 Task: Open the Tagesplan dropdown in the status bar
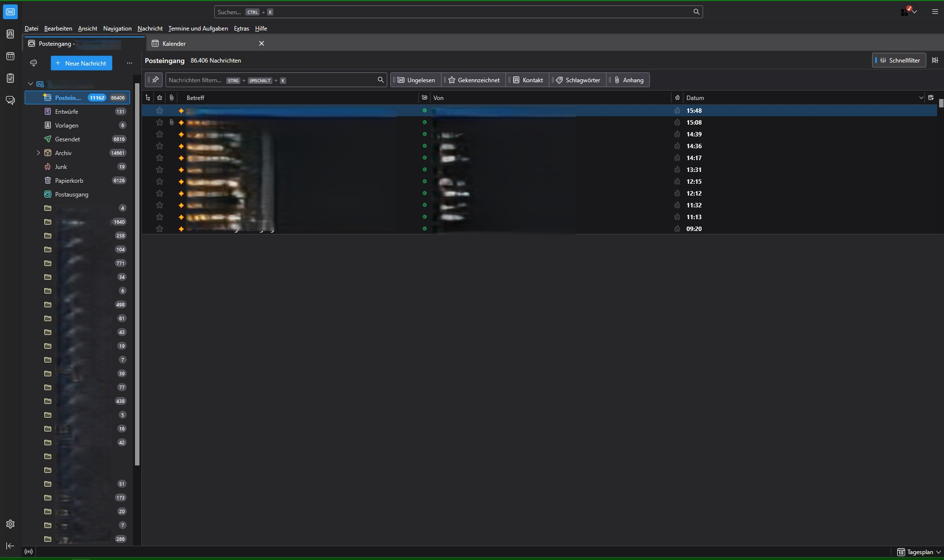(x=919, y=552)
